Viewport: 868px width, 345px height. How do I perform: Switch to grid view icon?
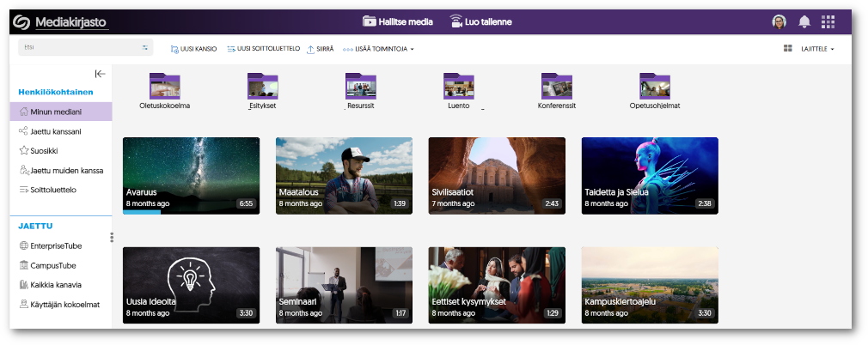[x=788, y=48]
